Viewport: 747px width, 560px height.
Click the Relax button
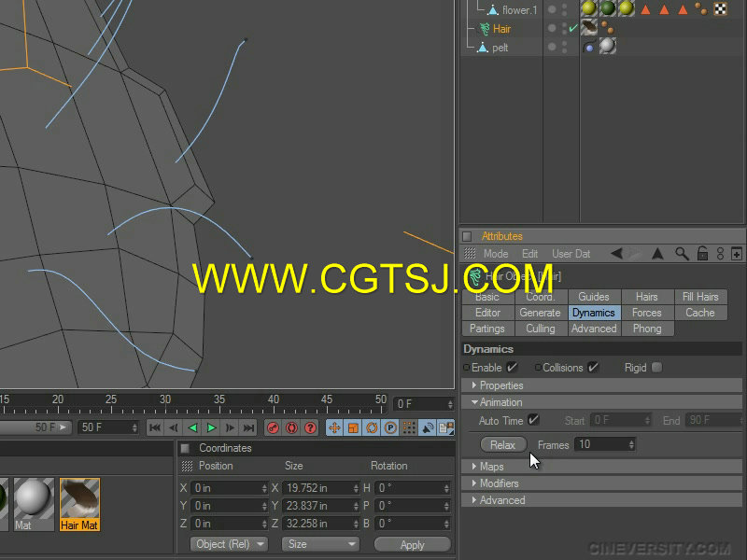[503, 444]
